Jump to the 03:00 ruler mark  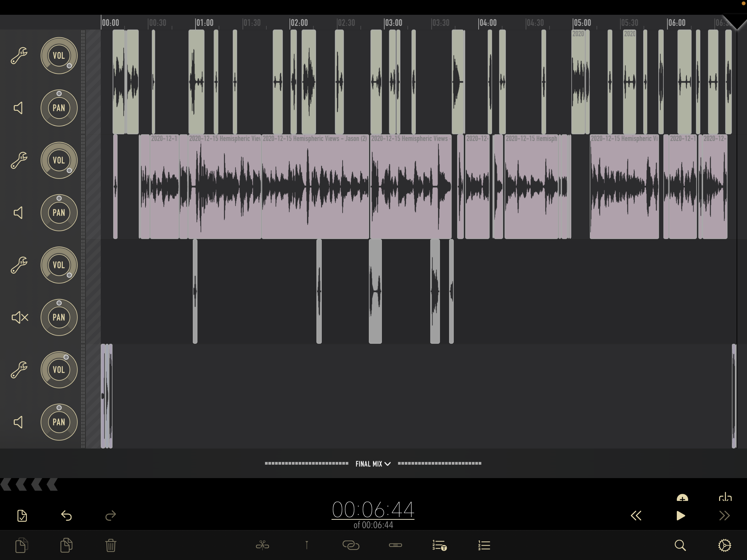pyautogui.click(x=393, y=23)
